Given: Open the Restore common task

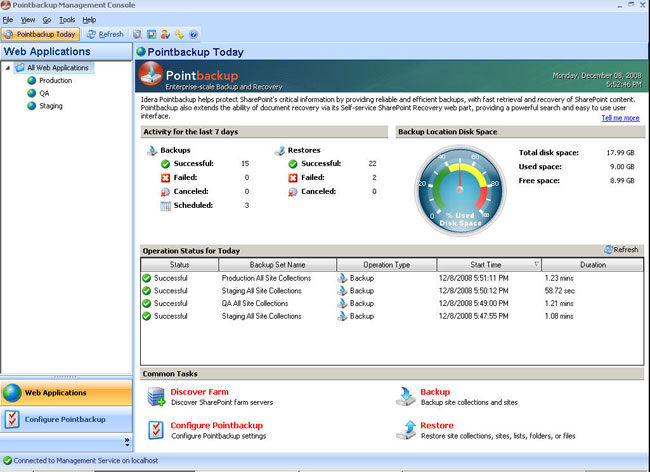Looking at the screenshot, I should click(x=437, y=425).
